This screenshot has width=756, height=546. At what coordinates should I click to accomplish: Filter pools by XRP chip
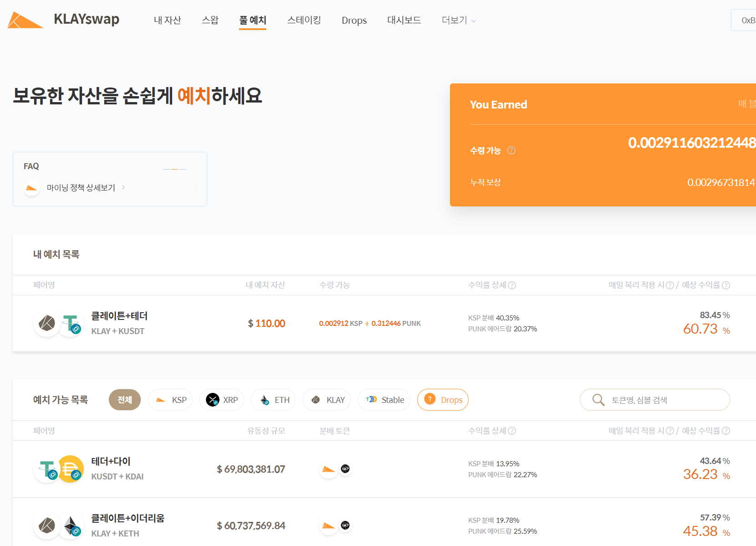pos(222,400)
